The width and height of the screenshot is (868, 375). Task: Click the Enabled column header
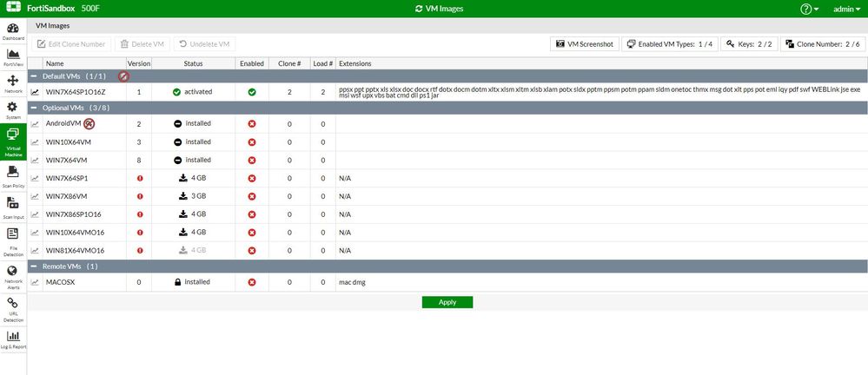(x=252, y=63)
